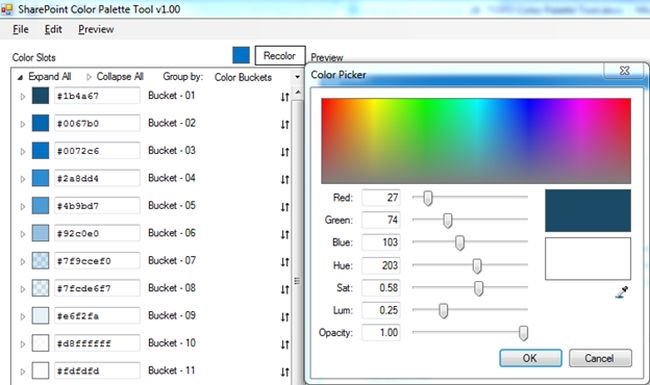
Task: Click the swap icon for Bucket - 04
Action: (285, 179)
